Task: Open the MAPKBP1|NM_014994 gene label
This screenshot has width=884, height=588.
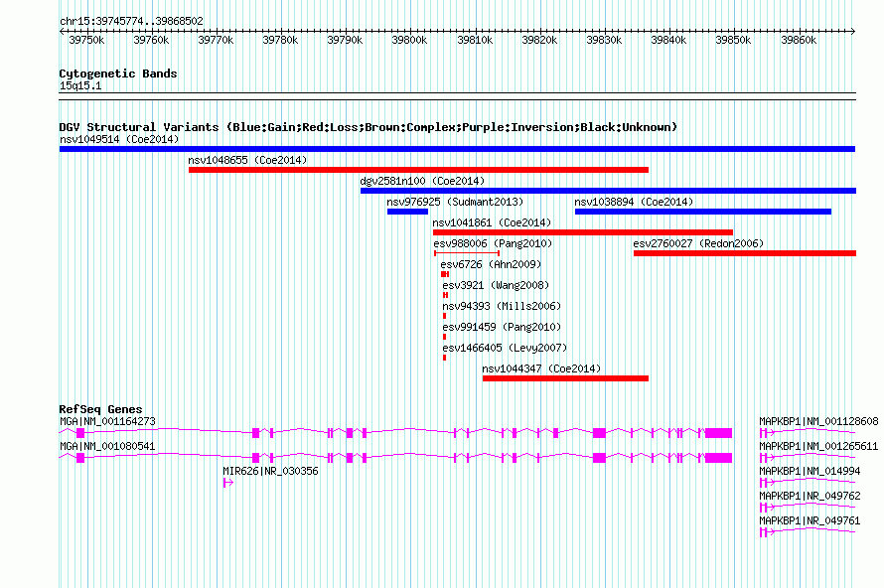Action: click(x=810, y=471)
